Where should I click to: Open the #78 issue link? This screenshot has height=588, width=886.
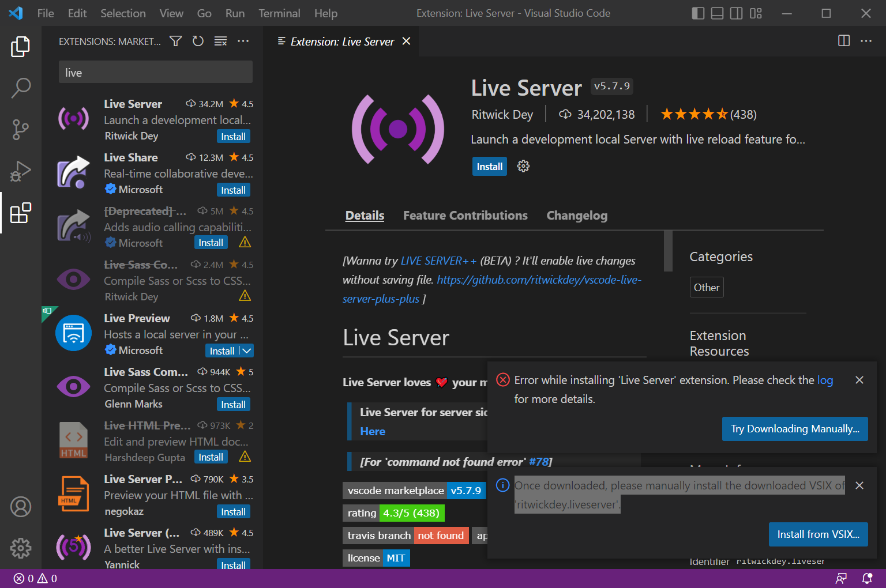539,462
